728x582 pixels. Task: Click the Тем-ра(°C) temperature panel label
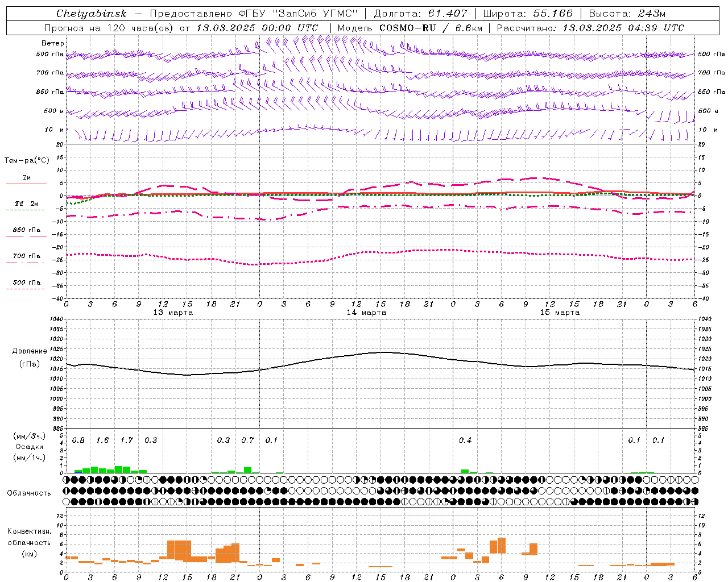tap(27, 161)
